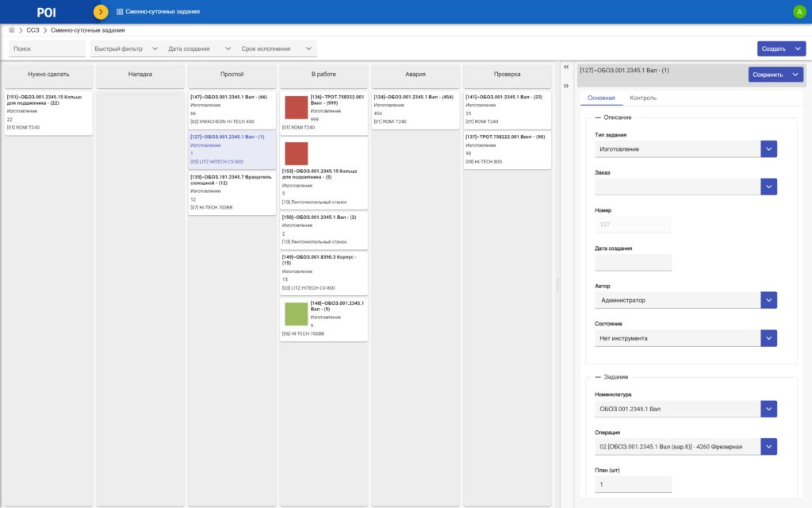
Task: Expand the Создать button arrow
Action: [x=798, y=48]
